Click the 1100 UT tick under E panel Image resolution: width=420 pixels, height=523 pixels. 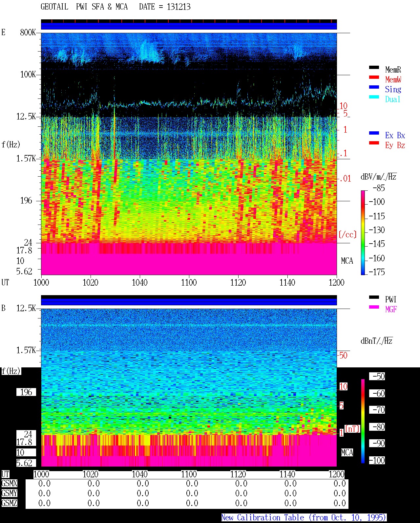coord(189,283)
